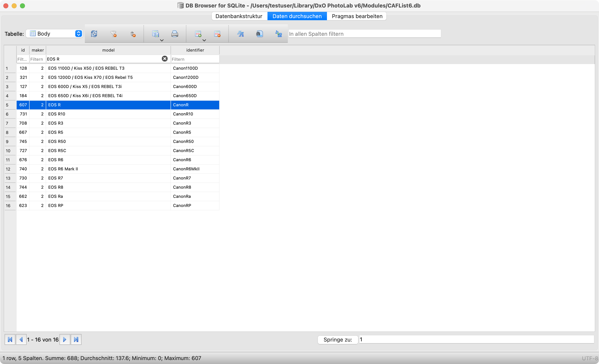Click the save table icon
The image size is (599, 364).
tap(155, 34)
